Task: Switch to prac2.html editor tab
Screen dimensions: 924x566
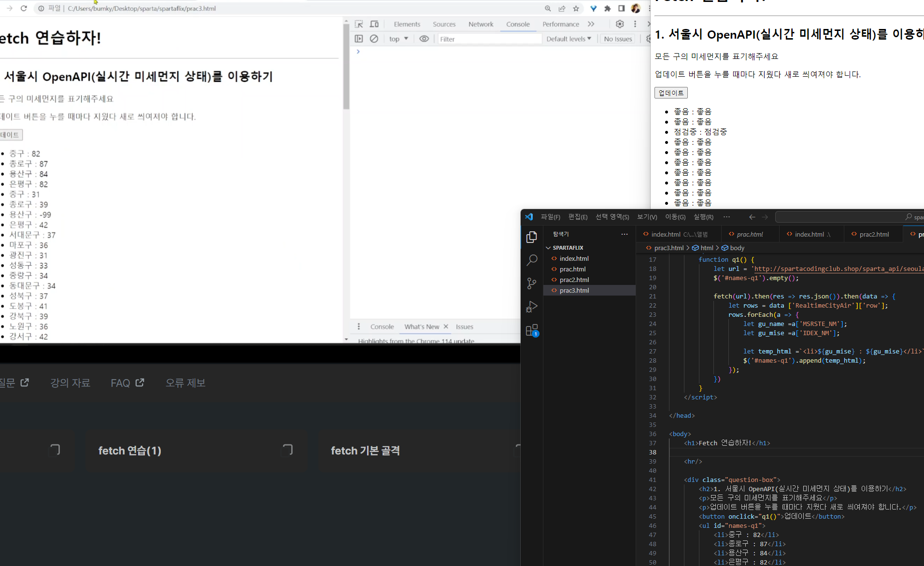Action: tap(874, 234)
